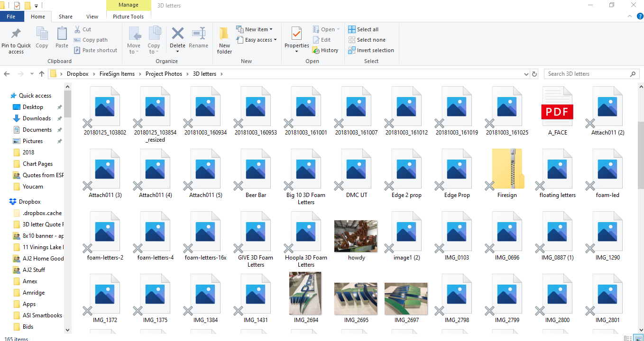The image size is (644, 341).
Task: Click the Search 3D letters box
Action: [x=591, y=74]
